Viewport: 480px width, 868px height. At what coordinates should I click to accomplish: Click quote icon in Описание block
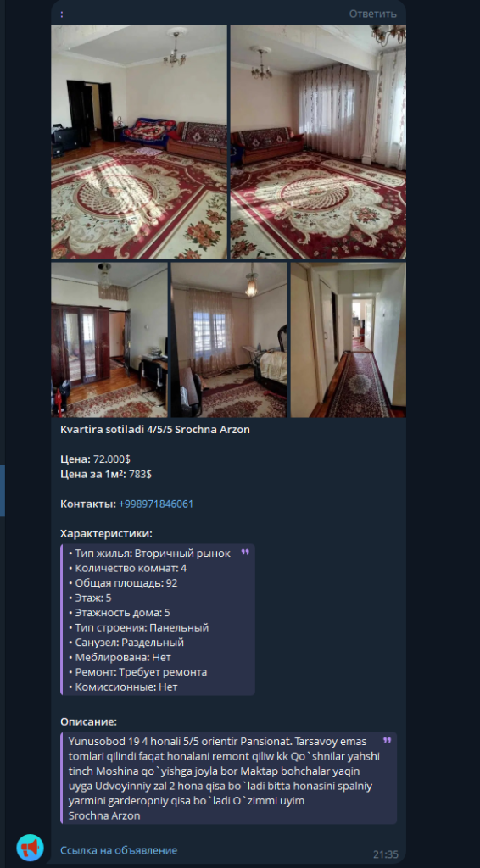[387, 741]
